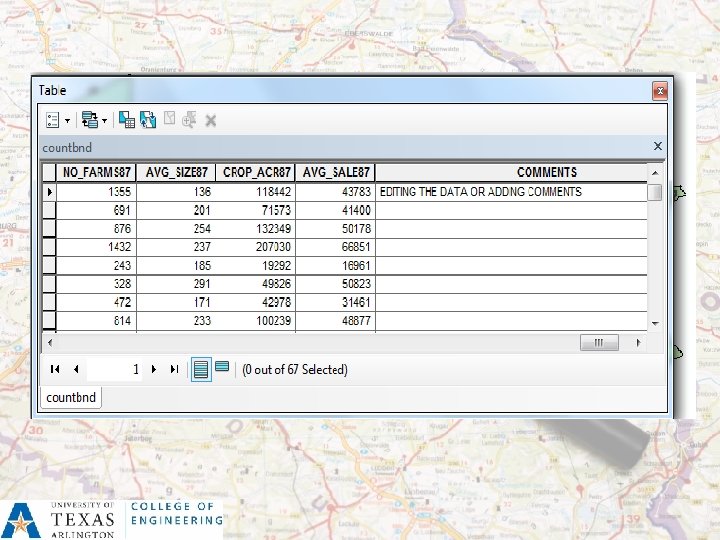Select row selector for 1432 farms row

(x=49, y=247)
